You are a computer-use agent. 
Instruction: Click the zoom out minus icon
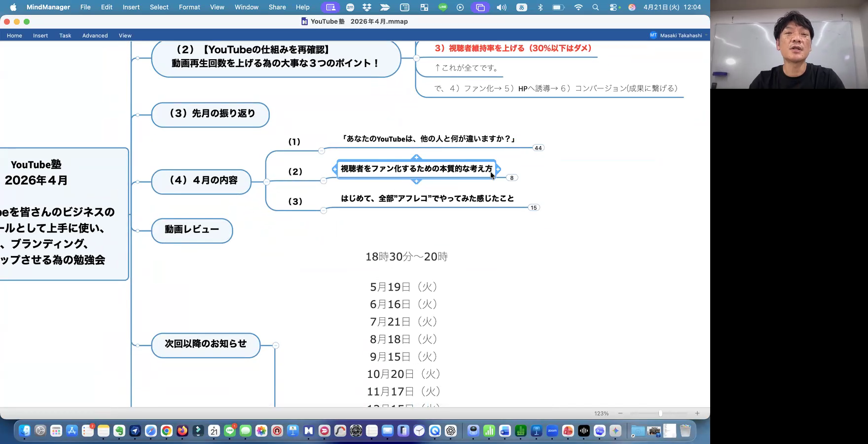[x=620, y=413]
